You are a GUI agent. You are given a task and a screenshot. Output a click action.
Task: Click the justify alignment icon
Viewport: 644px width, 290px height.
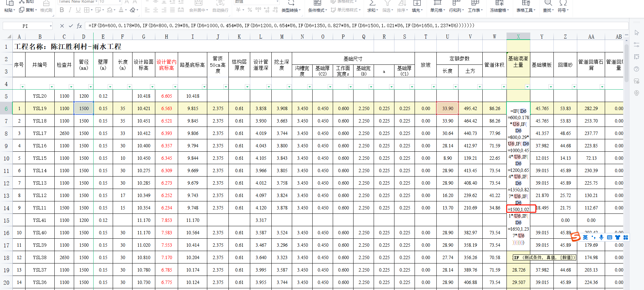click(172, 10)
